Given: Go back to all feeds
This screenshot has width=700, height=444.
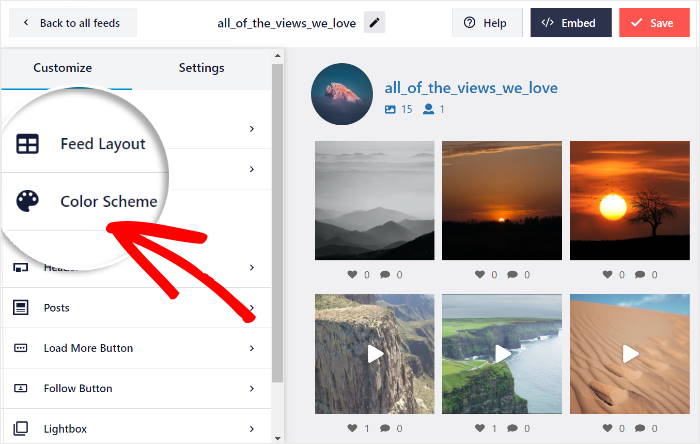Looking at the screenshot, I should coord(73,23).
